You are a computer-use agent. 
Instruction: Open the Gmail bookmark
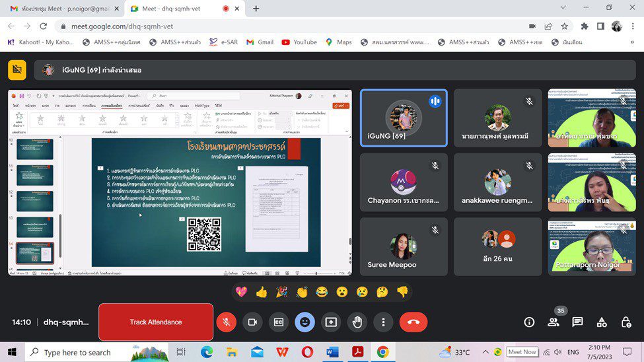point(260,42)
